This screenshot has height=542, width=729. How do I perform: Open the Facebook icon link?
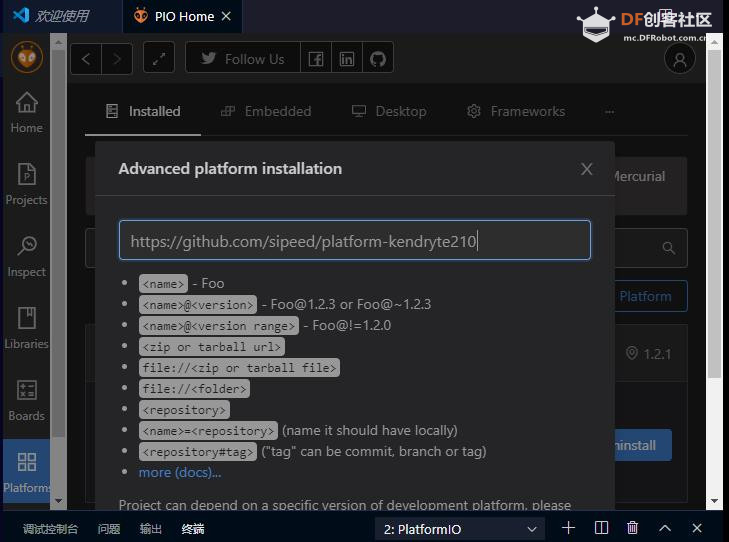[x=316, y=59]
